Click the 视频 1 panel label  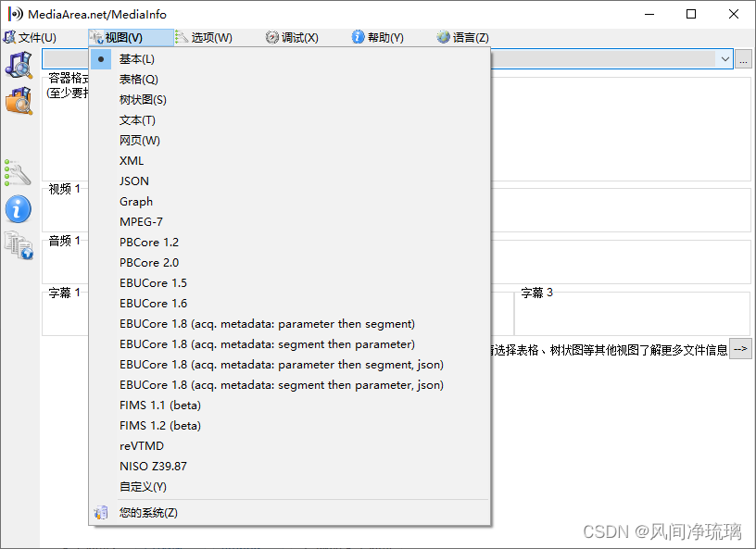point(64,189)
